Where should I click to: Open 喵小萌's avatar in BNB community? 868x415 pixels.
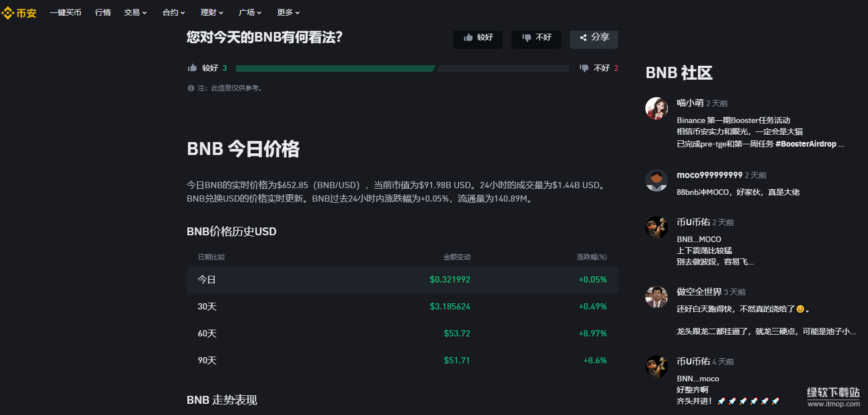pyautogui.click(x=656, y=108)
